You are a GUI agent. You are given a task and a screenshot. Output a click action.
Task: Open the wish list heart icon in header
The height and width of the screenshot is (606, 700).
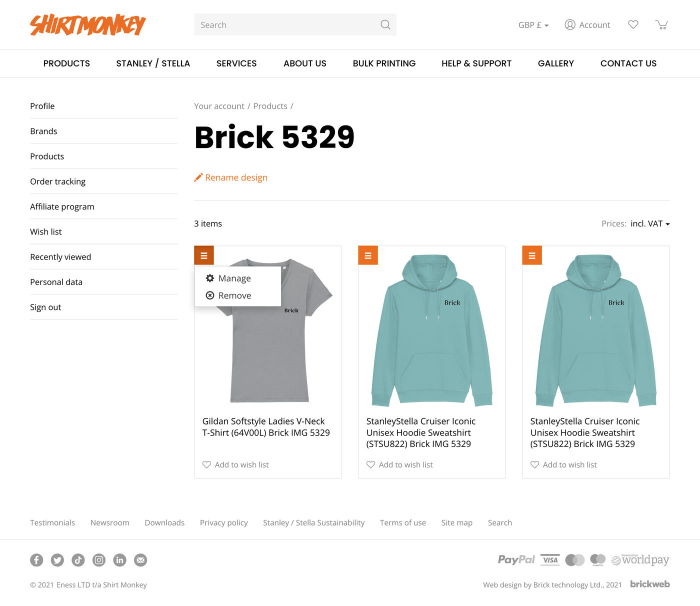[x=633, y=24]
